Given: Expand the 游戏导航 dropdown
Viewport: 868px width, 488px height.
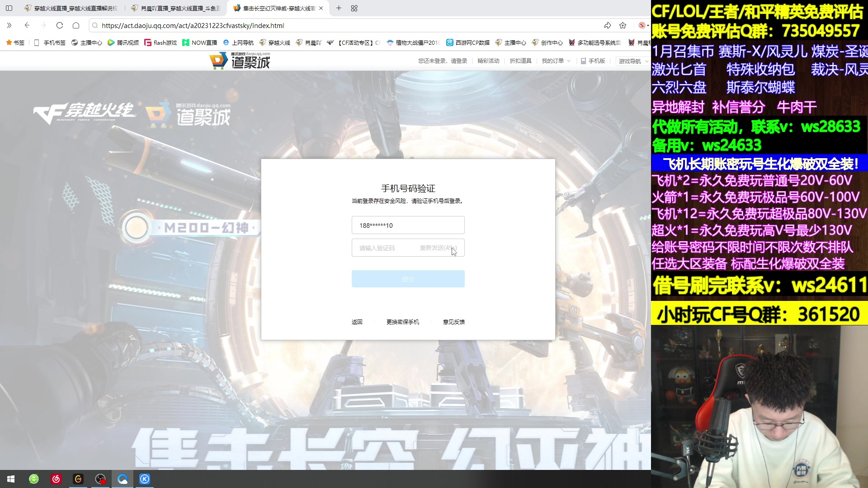Looking at the screenshot, I should (x=633, y=61).
